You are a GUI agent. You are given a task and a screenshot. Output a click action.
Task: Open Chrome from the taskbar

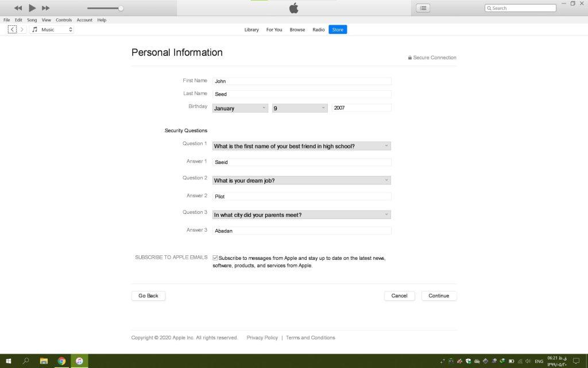(x=61, y=361)
